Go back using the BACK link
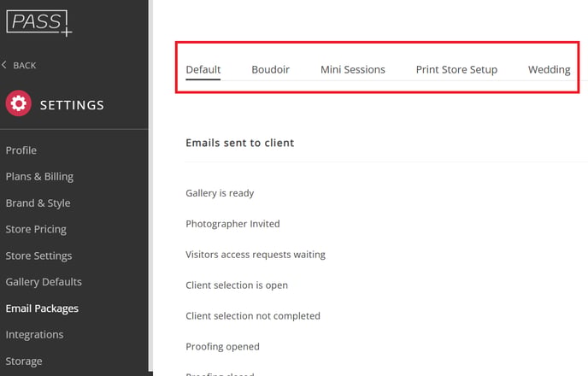Screen dimensions: 588x376 pos(25,66)
